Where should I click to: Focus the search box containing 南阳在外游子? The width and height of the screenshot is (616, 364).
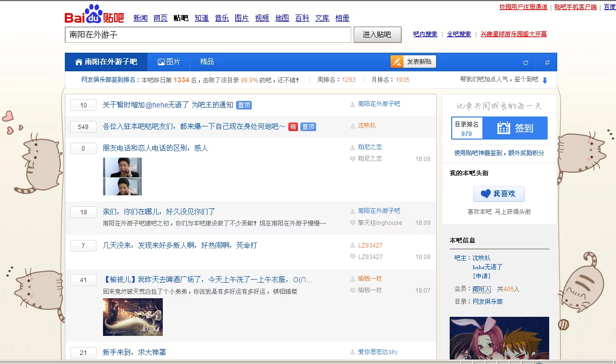click(x=208, y=35)
